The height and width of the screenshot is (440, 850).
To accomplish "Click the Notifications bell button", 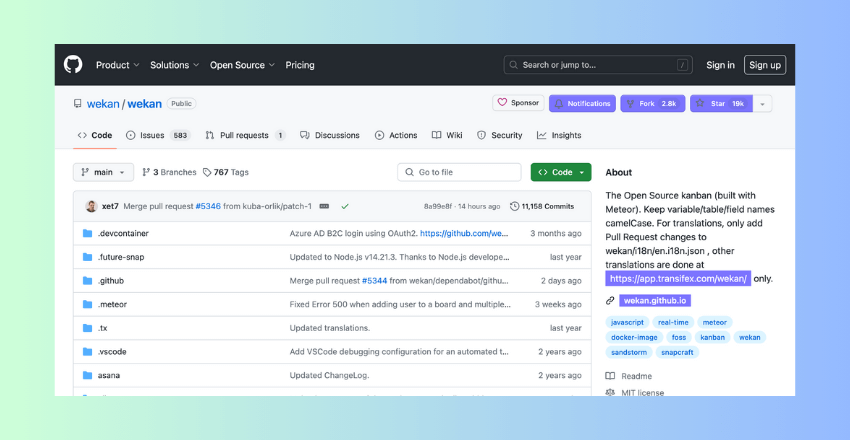I will click(582, 103).
